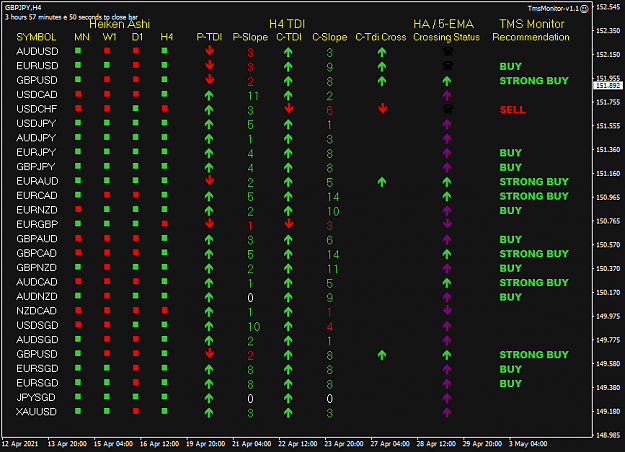Click the STRONG BUY label in the EURCAD row
The image size is (625, 452).
(x=534, y=196)
